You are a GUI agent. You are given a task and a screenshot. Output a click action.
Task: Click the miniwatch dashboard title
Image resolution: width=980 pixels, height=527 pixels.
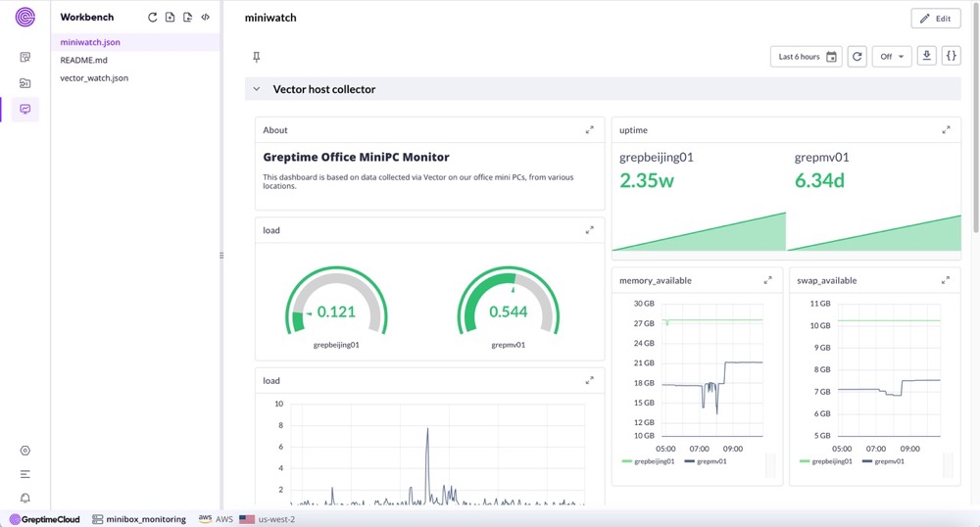(270, 18)
